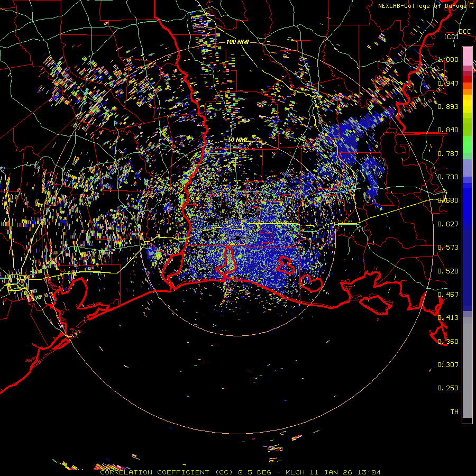Viewport: 476px width, 476px height.
Task: Click the [CC] unit label above the color bar
Action: tap(452, 36)
